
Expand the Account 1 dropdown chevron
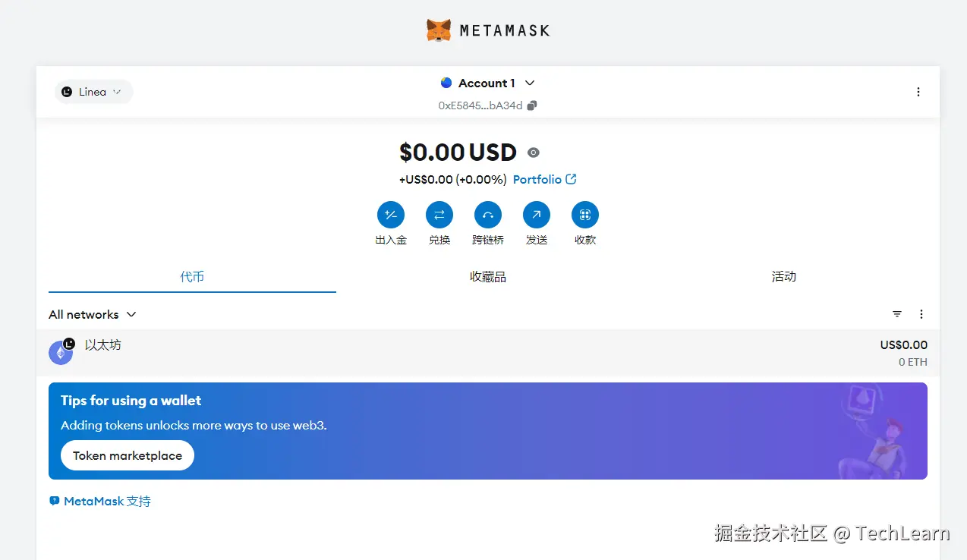point(530,83)
